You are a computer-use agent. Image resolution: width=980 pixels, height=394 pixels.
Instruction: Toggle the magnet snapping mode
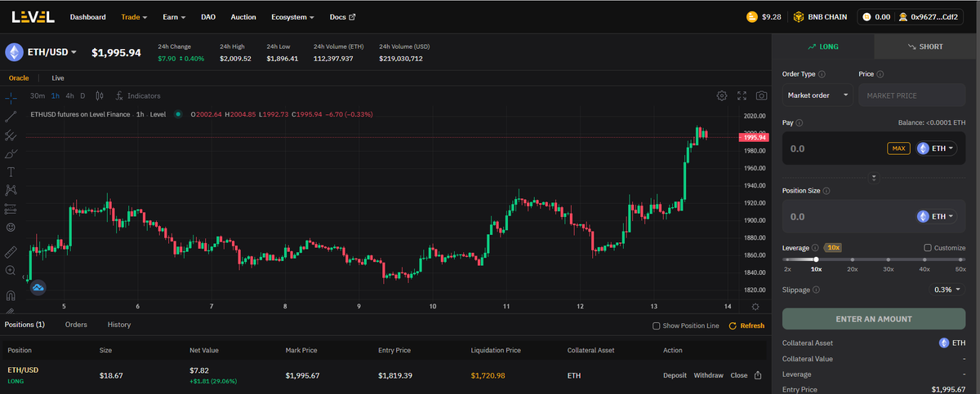click(11, 295)
